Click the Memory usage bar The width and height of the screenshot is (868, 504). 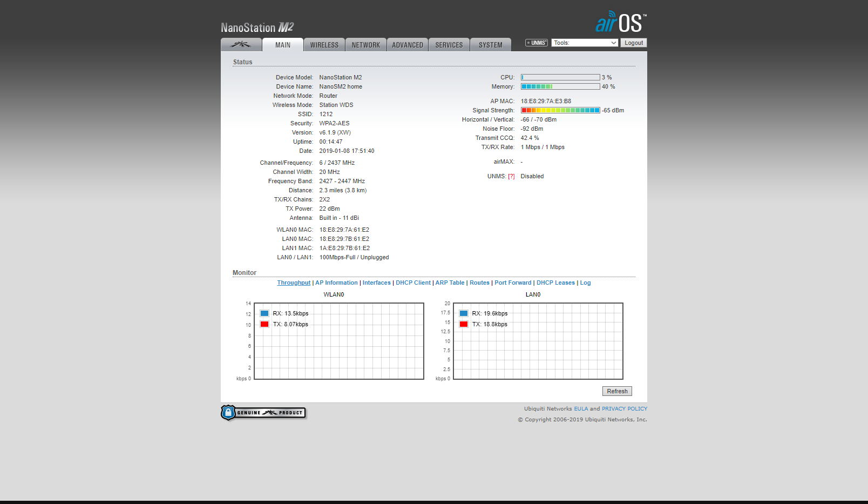[x=560, y=86]
